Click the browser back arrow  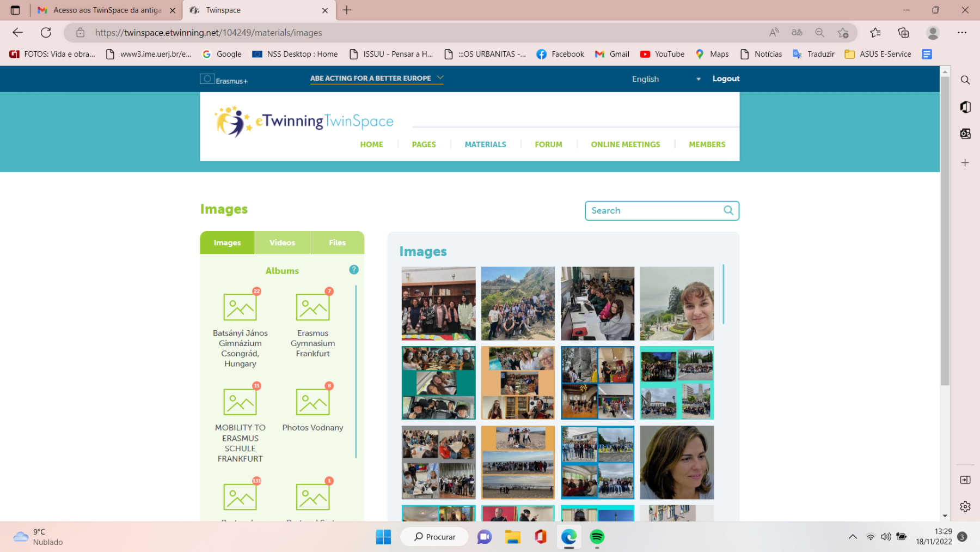(17, 33)
